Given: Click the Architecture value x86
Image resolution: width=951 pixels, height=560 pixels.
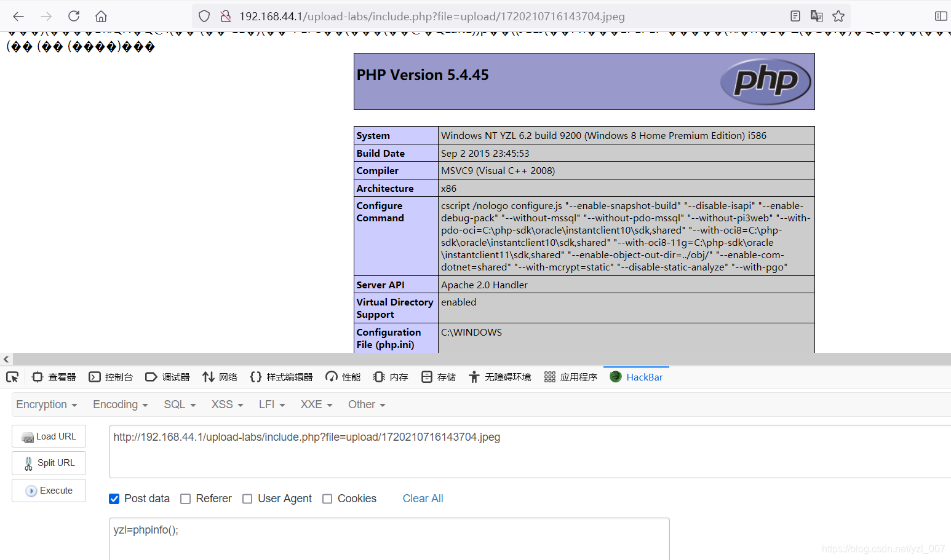Looking at the screenshot, I should tap(448, 189).
